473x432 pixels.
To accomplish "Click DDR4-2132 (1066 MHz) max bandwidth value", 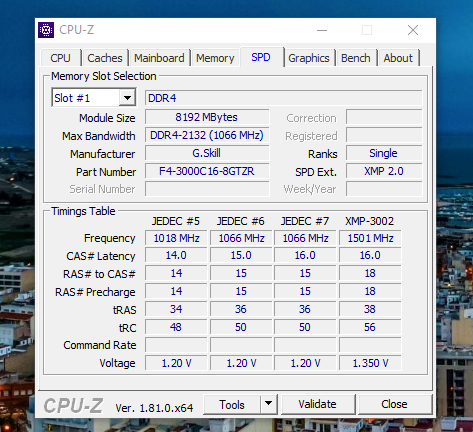I will coord(207,135).
